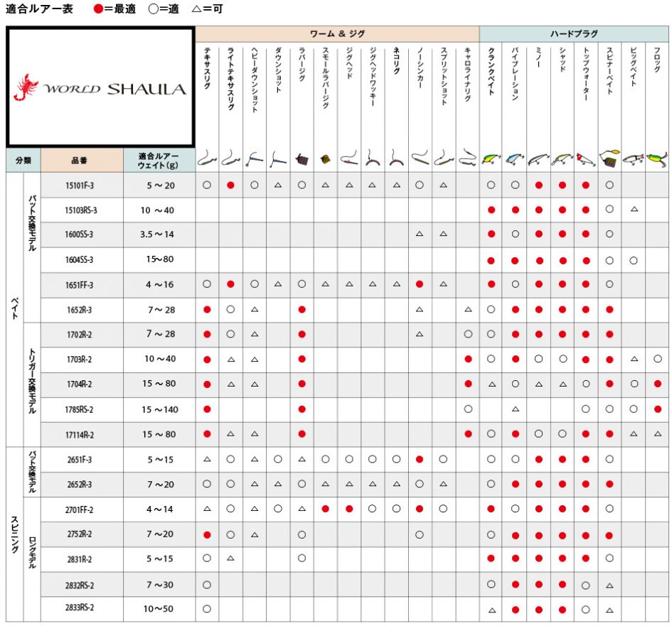This screenshot has width=672, height=636.
Task: Click the ハードプラグ header
Action: [574, 34]
